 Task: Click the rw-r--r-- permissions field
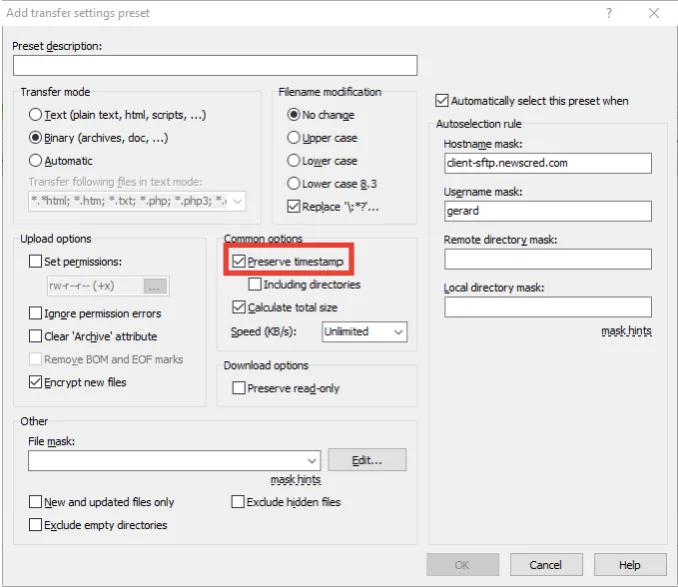[95, 286]
